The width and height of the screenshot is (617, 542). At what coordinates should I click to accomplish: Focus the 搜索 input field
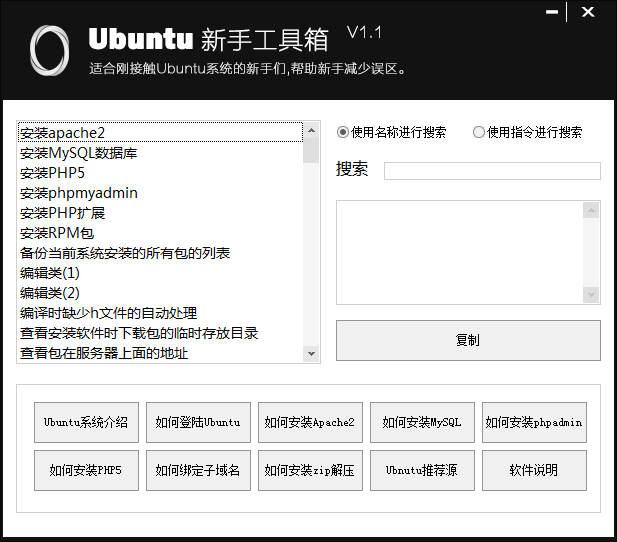[492, 171]
